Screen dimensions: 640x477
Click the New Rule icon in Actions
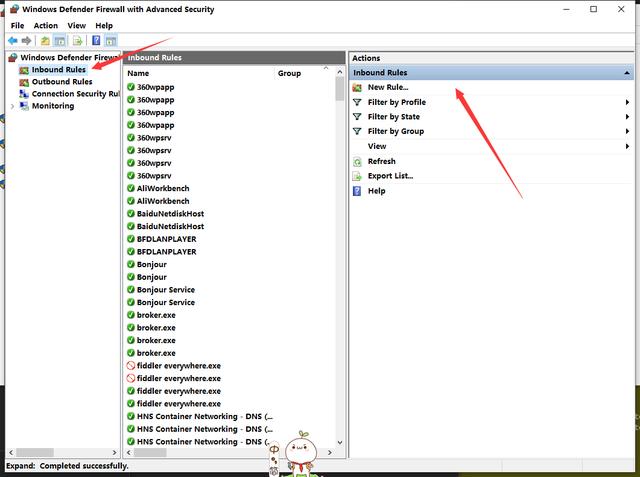click(357, 87)
